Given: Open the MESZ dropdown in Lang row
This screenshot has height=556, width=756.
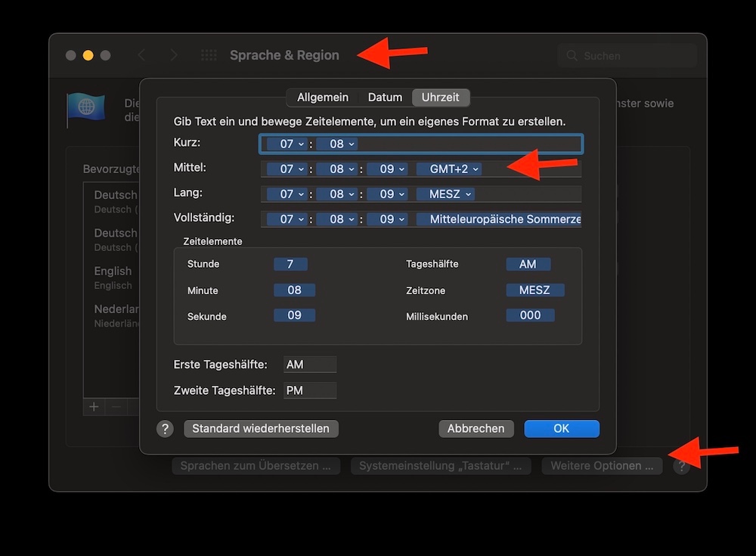Looking at the screenshot, I should pyautogui.click(x=445, y=194).
